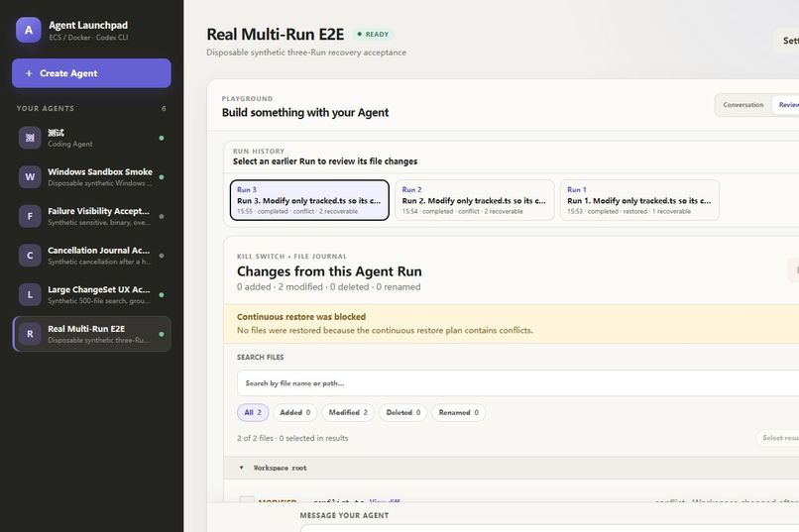Click the Real Multi-Run E2E status dot
This screenshot has height=532, width=799.
(x=162, y=334)
